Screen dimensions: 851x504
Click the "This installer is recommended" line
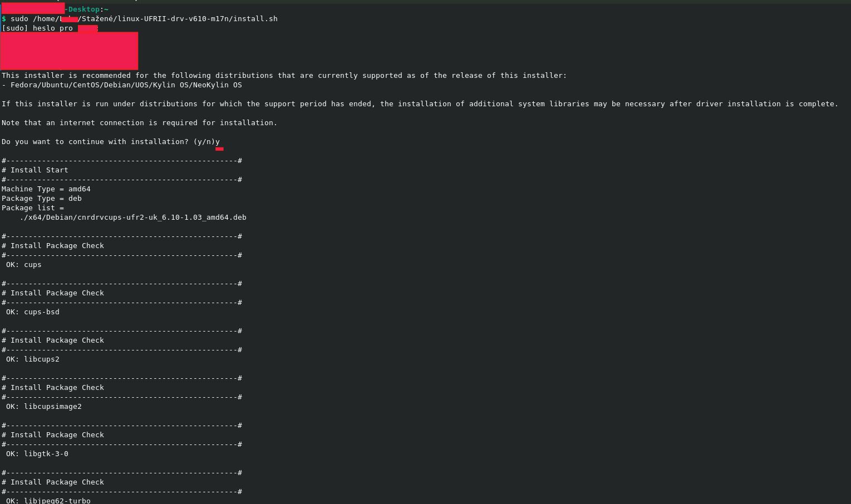pyautogui.click(x=284, y=76)
